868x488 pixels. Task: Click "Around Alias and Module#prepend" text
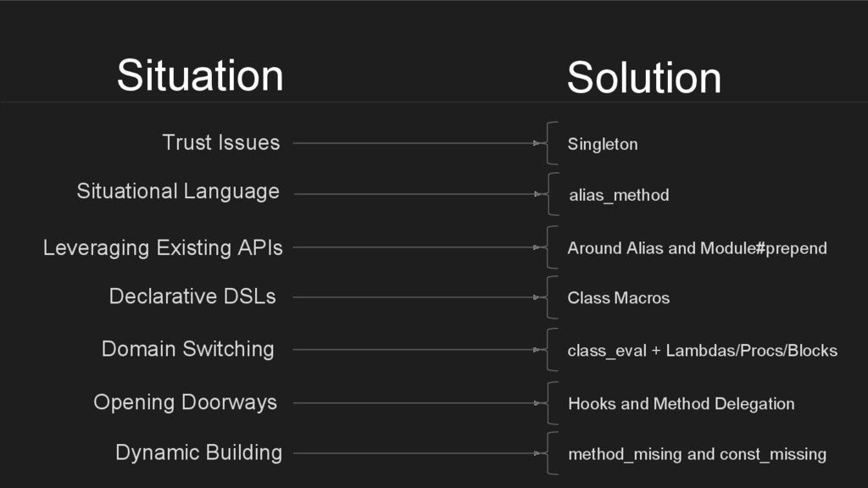697,248
